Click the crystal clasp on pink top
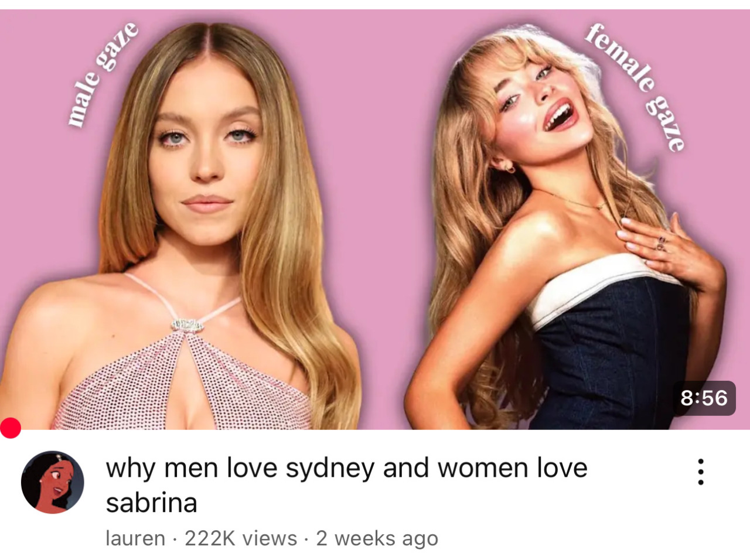The image size is (750, 560). point(187,325)
